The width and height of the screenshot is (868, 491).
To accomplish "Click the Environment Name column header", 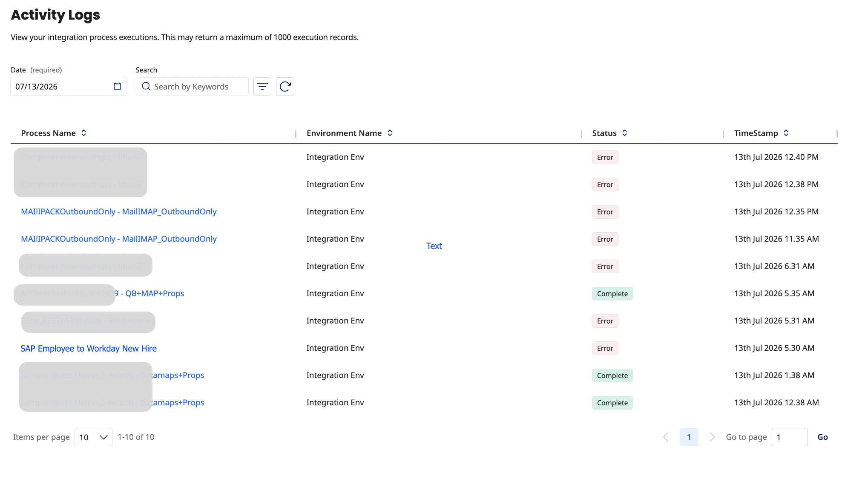I will pyautogui.click(x=344, y=133).
